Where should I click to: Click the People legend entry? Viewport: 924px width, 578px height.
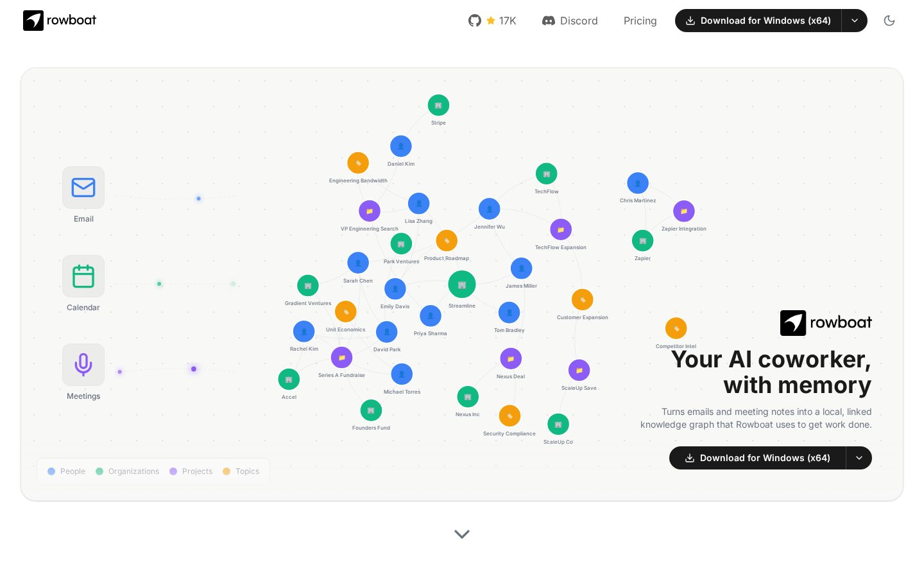[66, 471]
